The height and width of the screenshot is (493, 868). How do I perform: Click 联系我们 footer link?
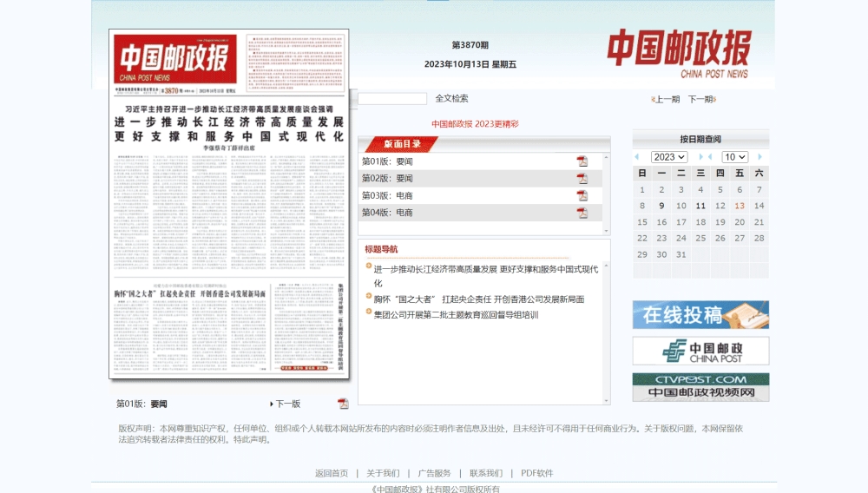pos(486,473)
